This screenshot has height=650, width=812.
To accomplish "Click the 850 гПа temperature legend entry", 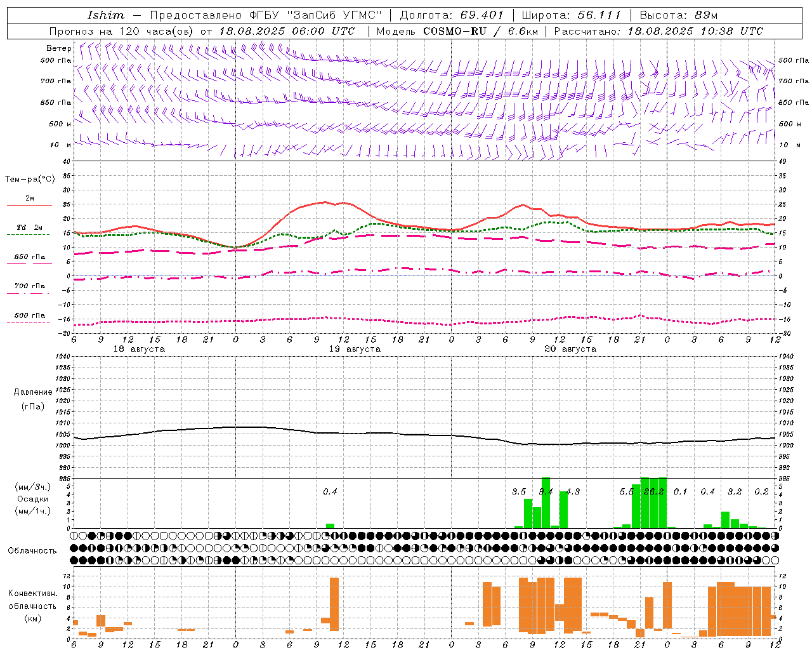I will point(30,257).
